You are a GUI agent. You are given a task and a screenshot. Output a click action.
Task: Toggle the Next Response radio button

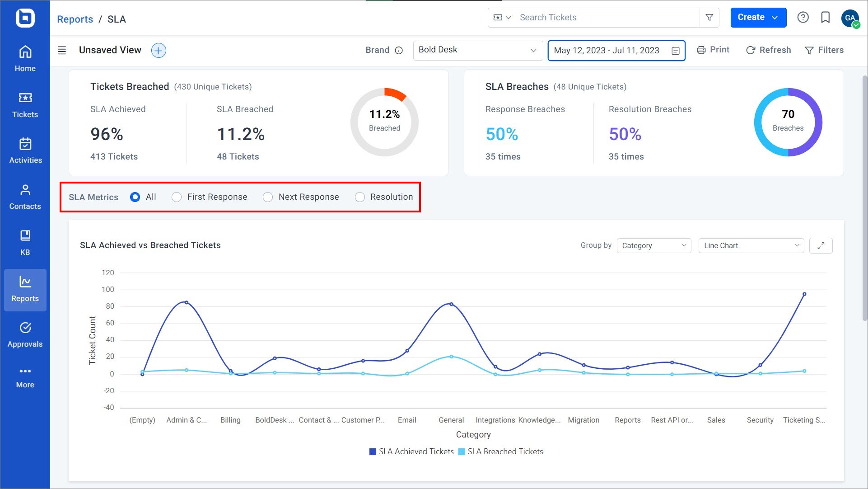[x=268, y=197]
